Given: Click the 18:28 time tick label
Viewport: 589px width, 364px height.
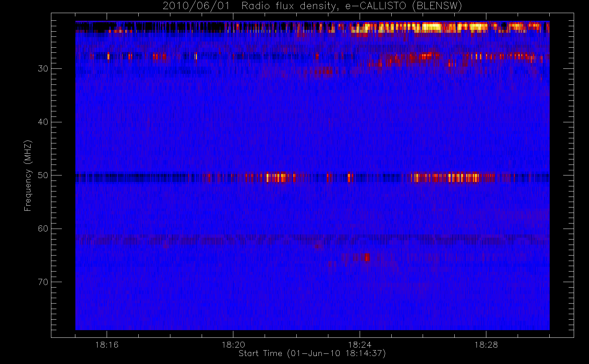Looking at the screenshot, I should coord(486,345).
